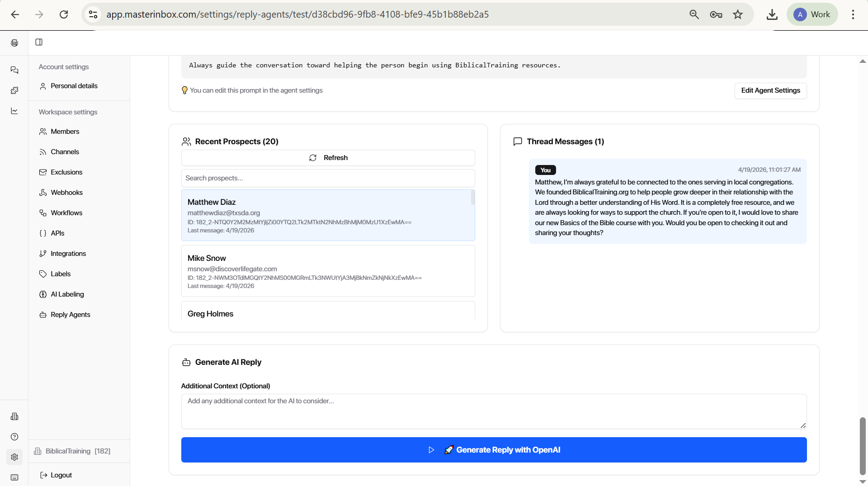The width and height of the screenshot is (868, 486).
Task: Click Generate Reply with OpenAI
Action: 494,450
